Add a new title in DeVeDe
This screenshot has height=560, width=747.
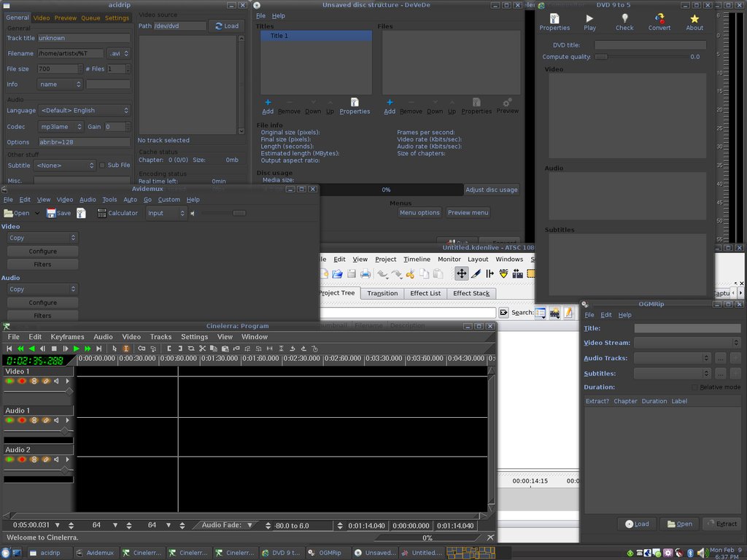pyautogui.click(x=268, y=106)
